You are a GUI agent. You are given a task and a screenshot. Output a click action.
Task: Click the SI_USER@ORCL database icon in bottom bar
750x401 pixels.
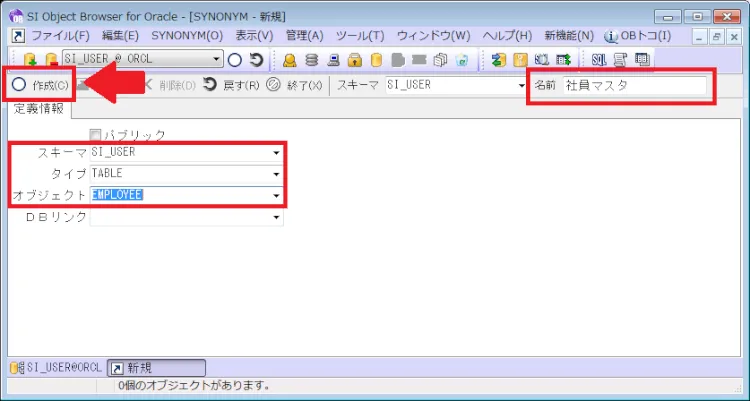[17, 368]
